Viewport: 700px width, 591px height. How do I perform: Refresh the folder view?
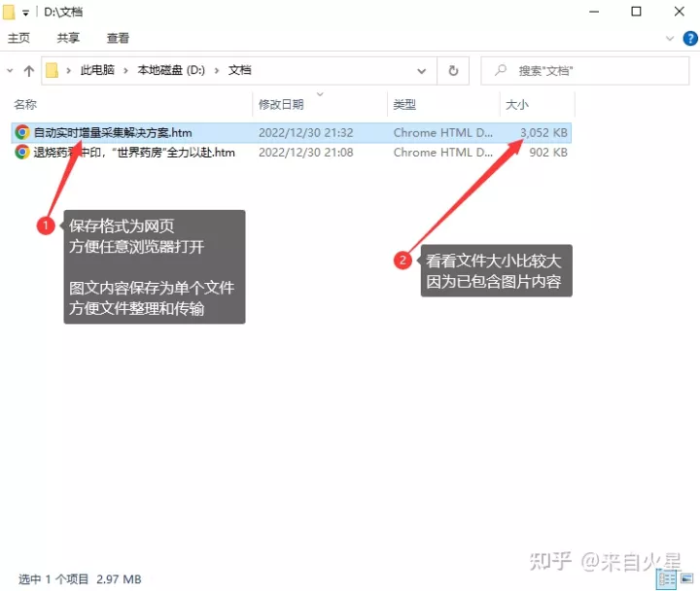coord(453,71)
